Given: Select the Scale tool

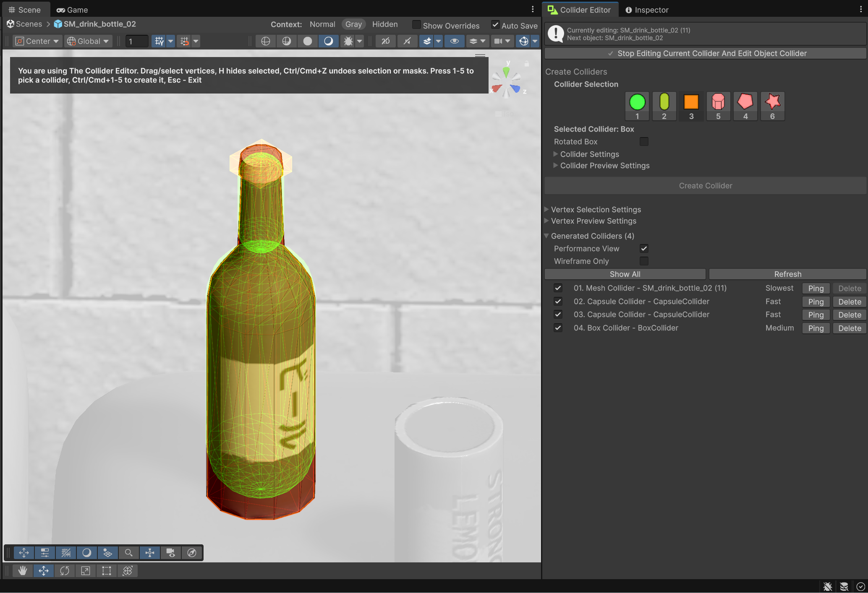Looking at the screenshot, I should click(86, 570).
